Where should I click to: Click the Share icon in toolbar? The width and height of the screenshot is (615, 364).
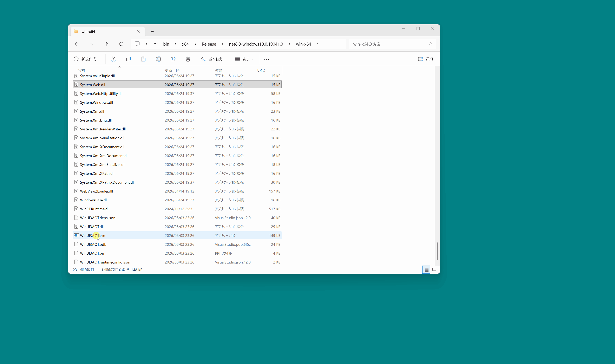coord(173,59)
